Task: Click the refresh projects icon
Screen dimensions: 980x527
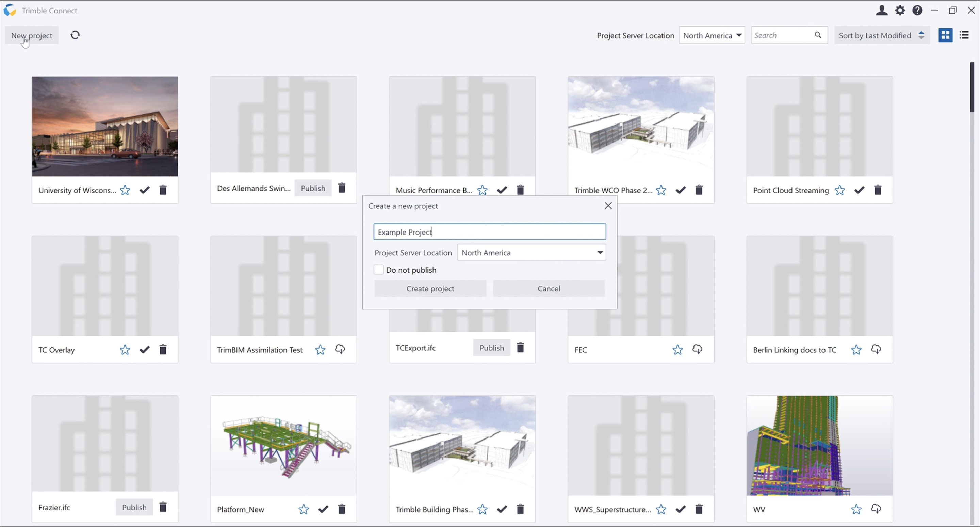Action: click(75, 35)
